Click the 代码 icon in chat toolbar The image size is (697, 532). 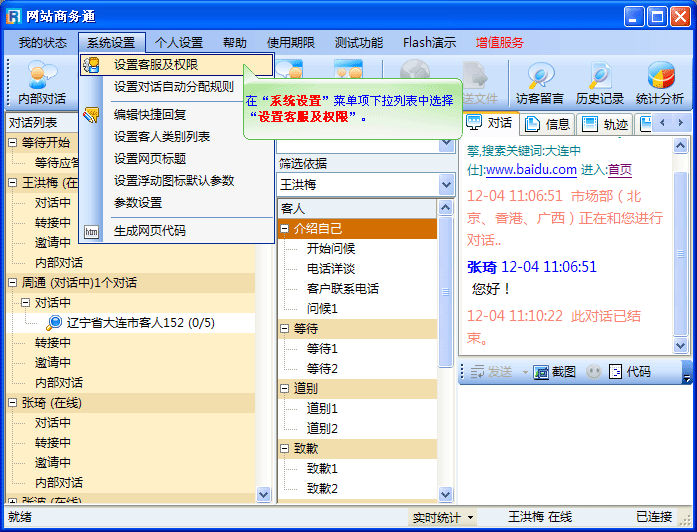(x=628, y=371)
